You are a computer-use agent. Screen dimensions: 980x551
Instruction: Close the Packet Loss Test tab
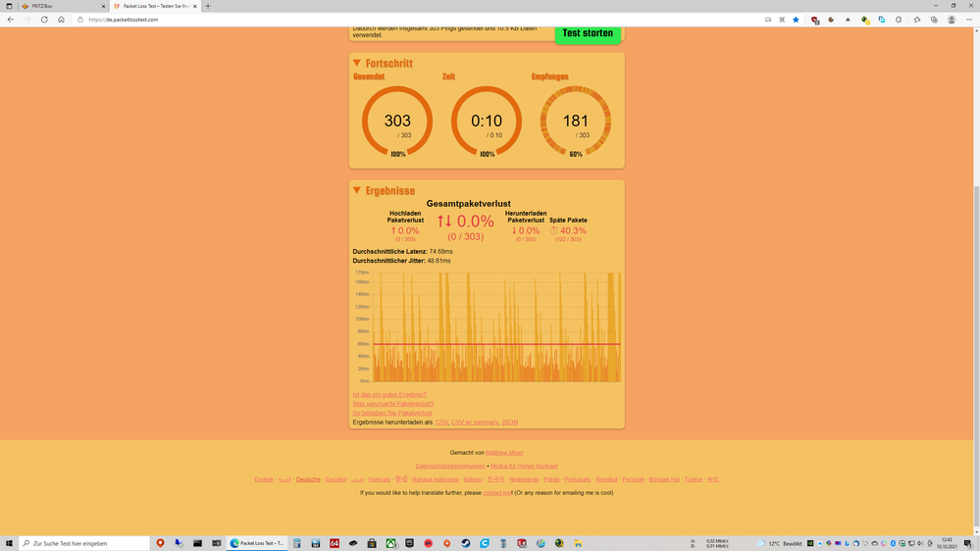pyautogui.click(x=195, y=6)
